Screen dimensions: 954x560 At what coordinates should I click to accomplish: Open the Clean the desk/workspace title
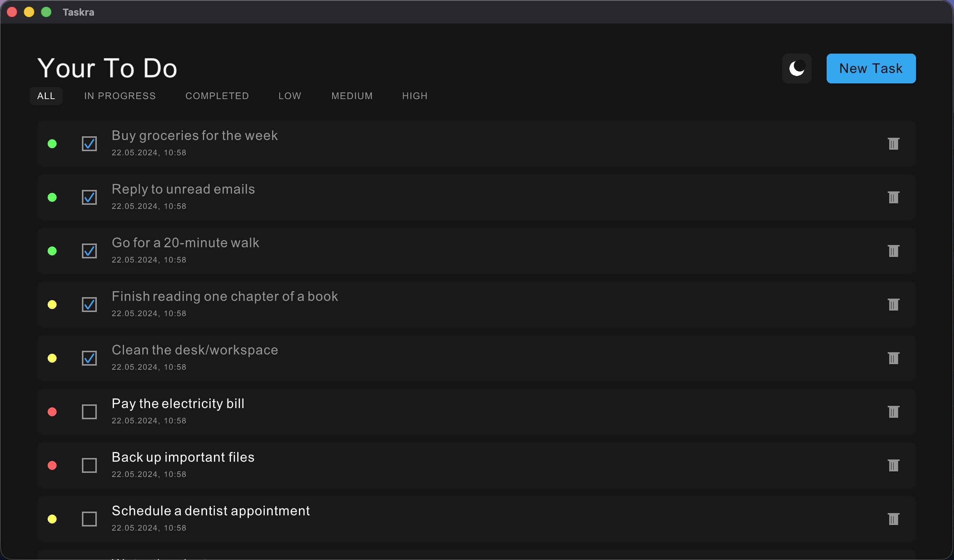point(195,350)
